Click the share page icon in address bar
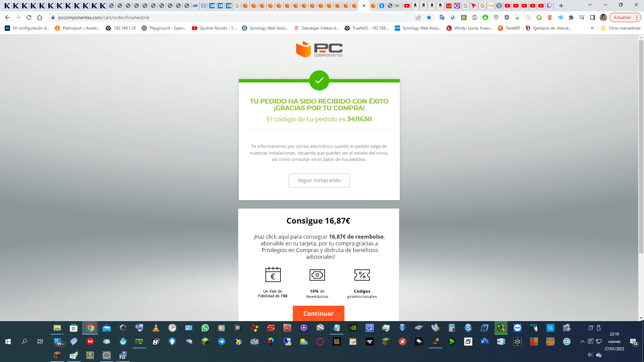This screenshot has height=362, width=644. 418,17
